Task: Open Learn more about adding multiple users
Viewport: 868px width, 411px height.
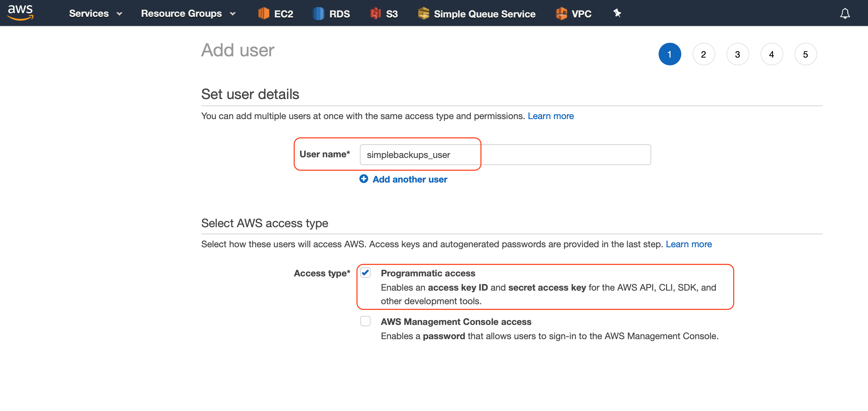Action: tap(551, 116)
